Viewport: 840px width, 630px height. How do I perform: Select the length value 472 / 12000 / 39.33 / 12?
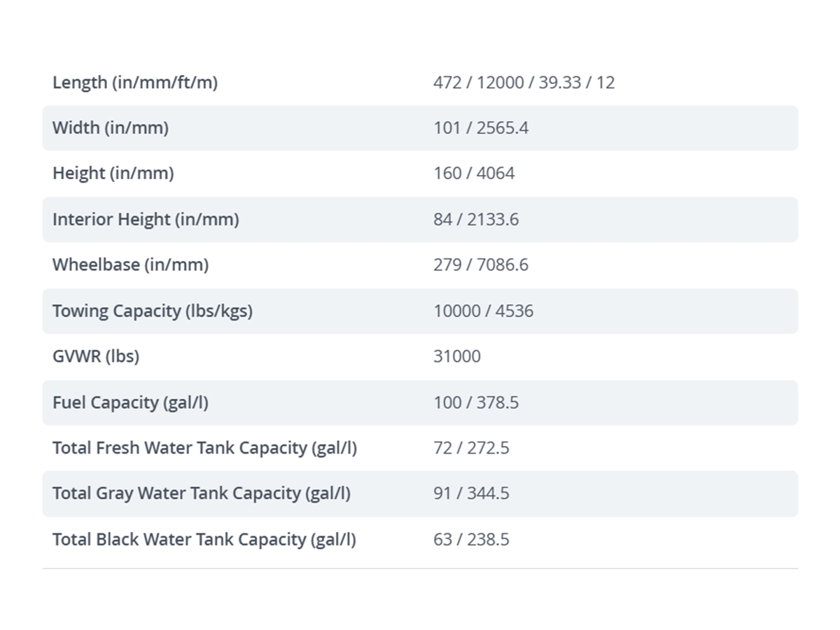[524, 83]
